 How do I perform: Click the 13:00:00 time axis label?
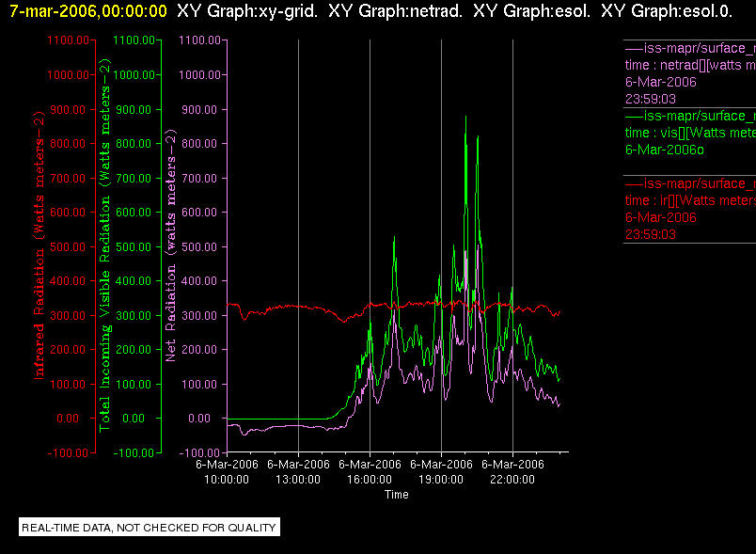298,480
